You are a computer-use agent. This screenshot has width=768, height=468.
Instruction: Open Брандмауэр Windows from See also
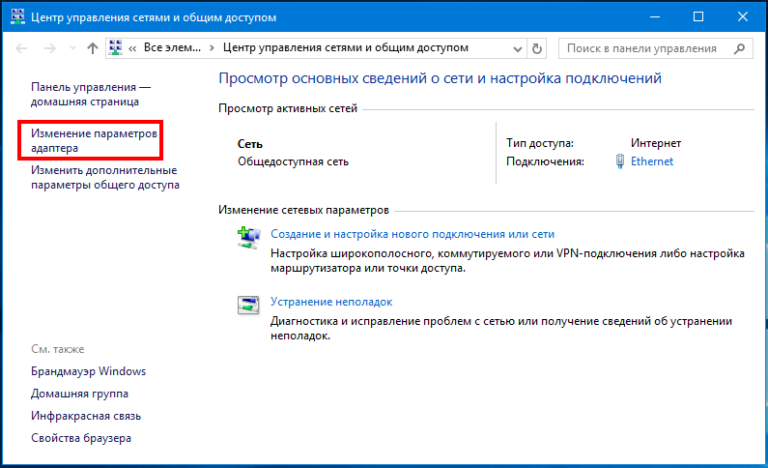88,371
